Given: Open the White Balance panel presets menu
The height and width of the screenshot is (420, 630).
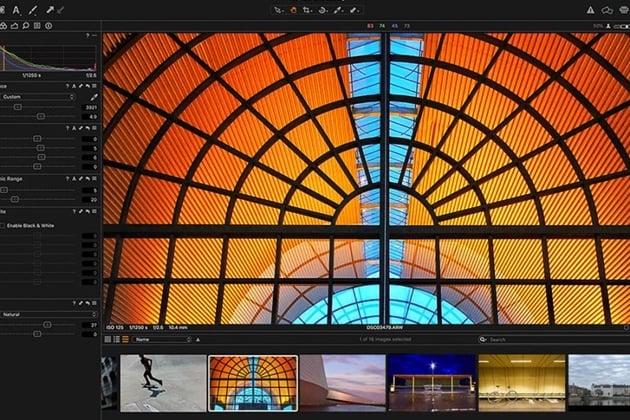Looking at the screenshot, I should coord(94,86).
